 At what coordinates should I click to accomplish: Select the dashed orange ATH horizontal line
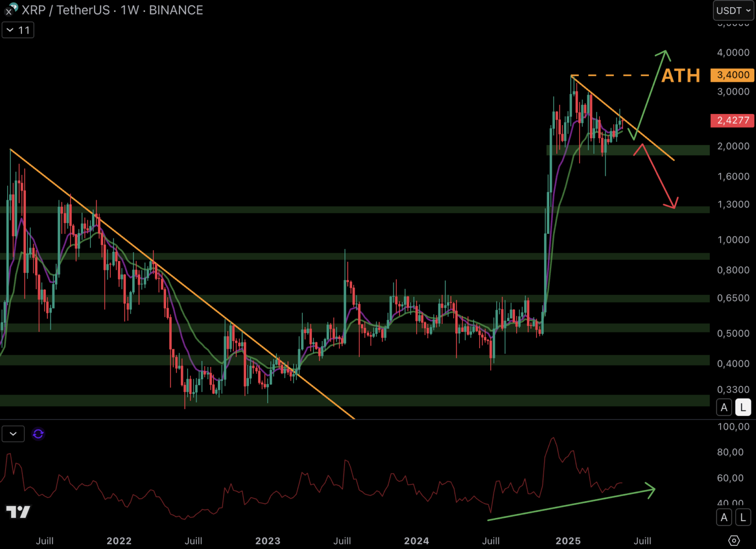coord(610,75)
